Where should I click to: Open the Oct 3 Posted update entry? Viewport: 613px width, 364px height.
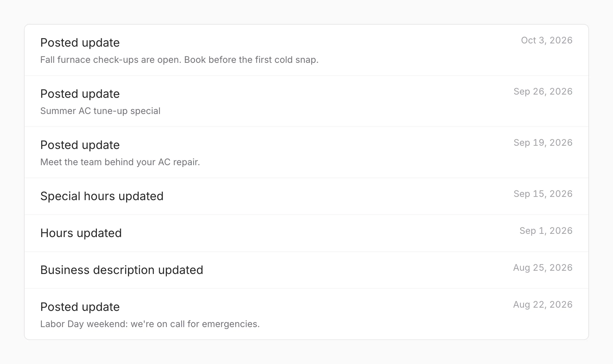(x=306, y=50)
